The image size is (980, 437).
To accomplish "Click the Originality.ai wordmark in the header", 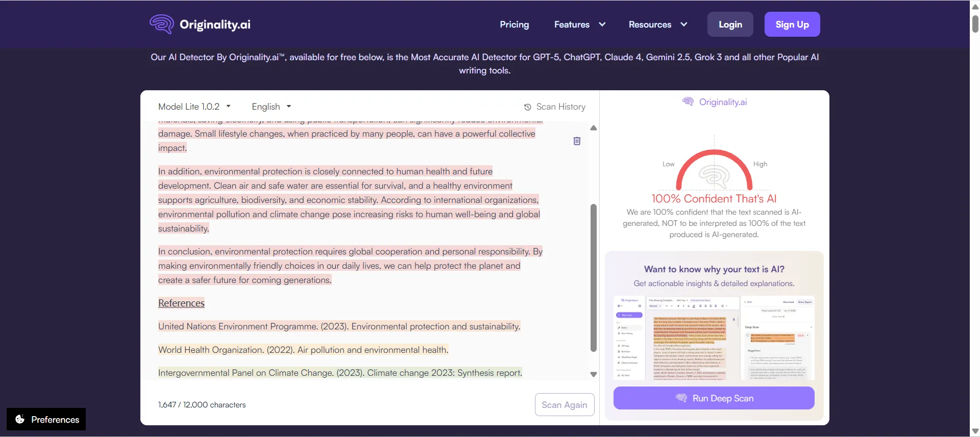I will click(x=215, y=24).
